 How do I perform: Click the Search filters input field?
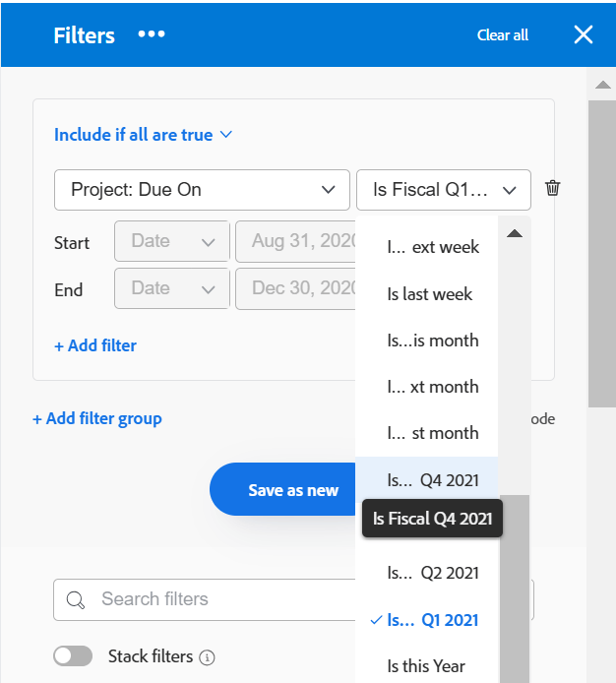[x=205, y=599]
